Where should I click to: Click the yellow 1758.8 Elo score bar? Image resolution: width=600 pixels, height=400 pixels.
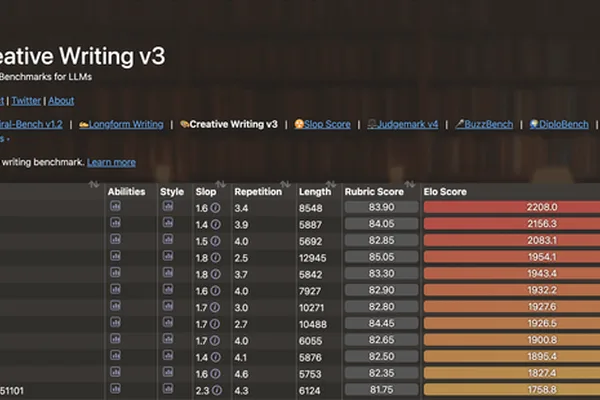[512, 390]
